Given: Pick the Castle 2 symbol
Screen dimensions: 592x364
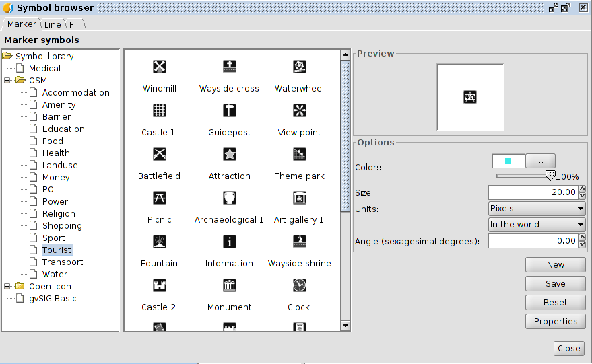Looking at the screenshot, I should 160,285.
